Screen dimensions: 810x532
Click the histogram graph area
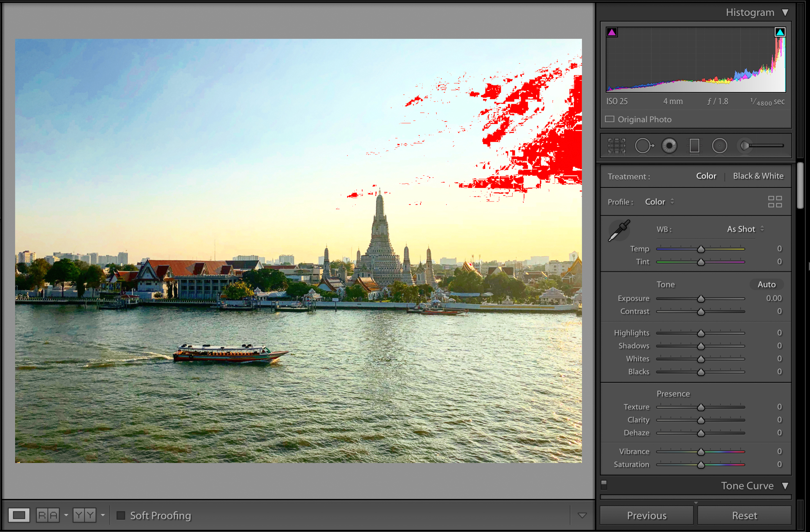(696, 59)
